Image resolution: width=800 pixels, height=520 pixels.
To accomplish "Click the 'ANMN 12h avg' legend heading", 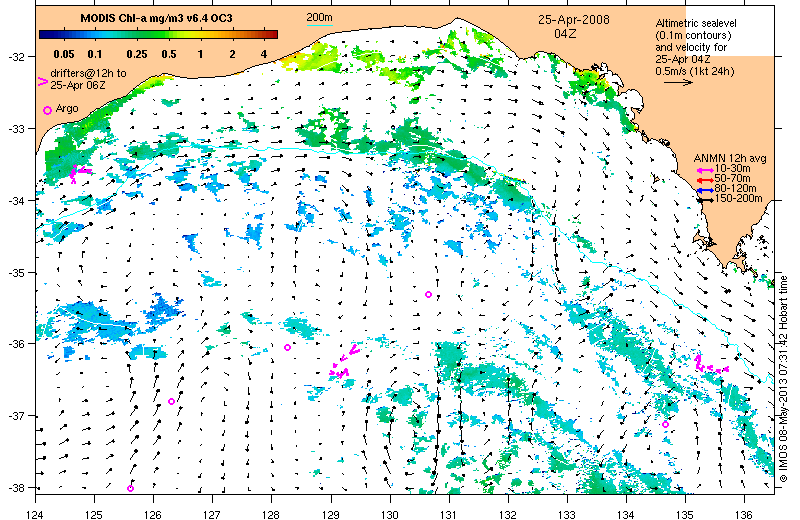I will point(730,158).
